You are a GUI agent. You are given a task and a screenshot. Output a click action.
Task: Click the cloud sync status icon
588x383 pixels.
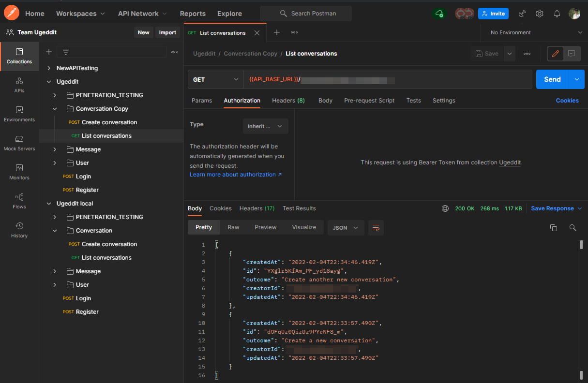pos(439,14)
